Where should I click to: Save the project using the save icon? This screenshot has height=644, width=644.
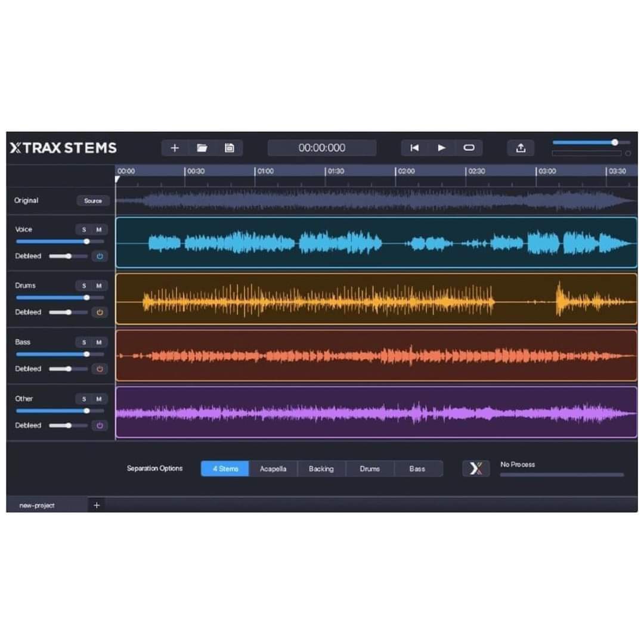229,148
